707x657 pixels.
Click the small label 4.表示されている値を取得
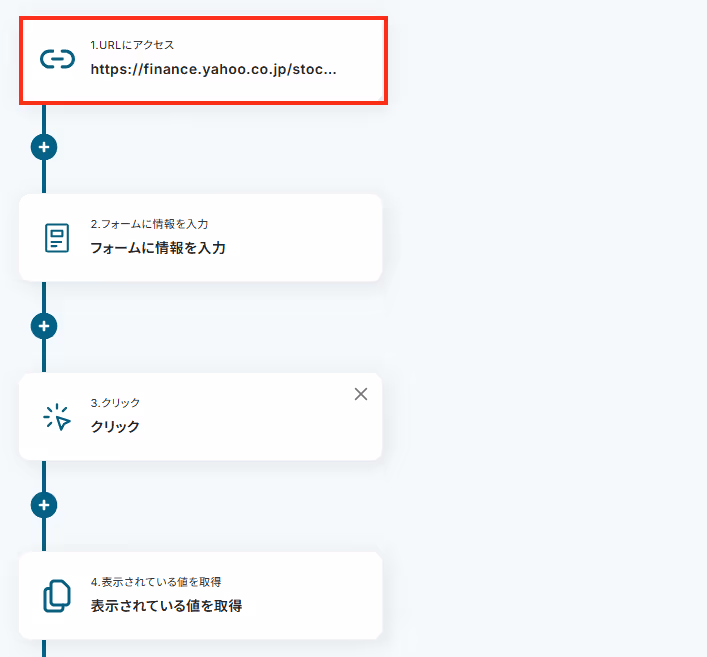156,582
